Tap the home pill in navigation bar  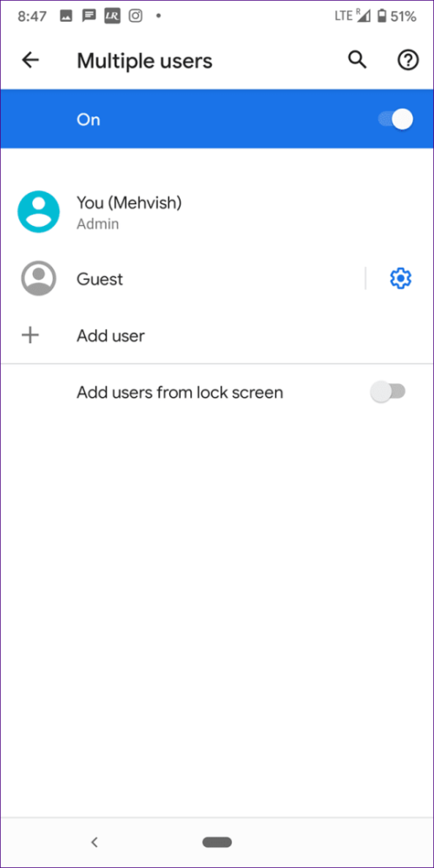tap(217, 843)
